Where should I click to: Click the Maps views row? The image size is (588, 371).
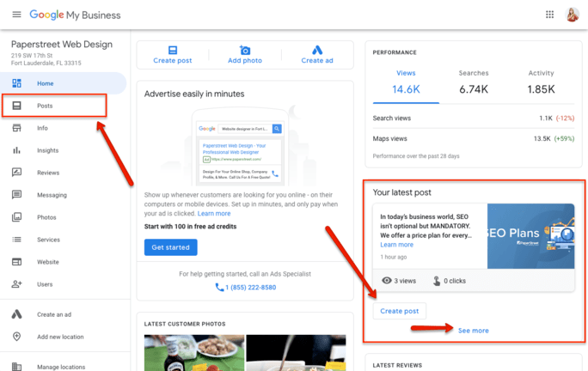474,138
